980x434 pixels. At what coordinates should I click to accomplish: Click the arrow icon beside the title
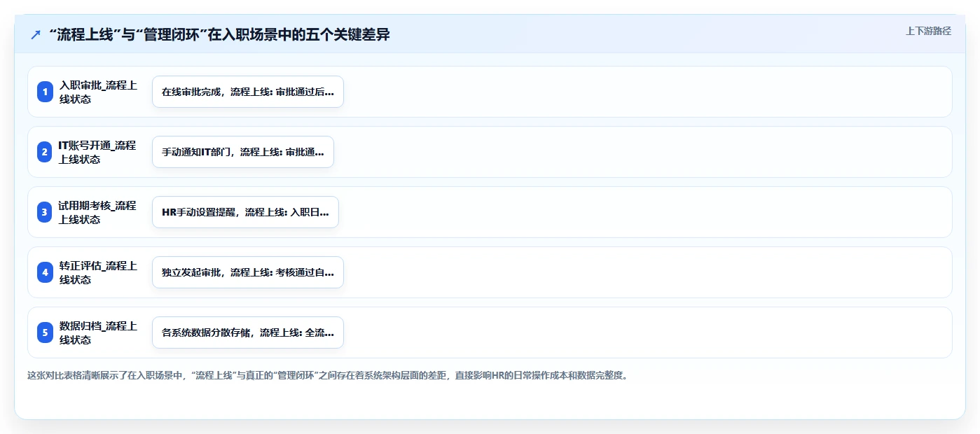coord(36,35)
